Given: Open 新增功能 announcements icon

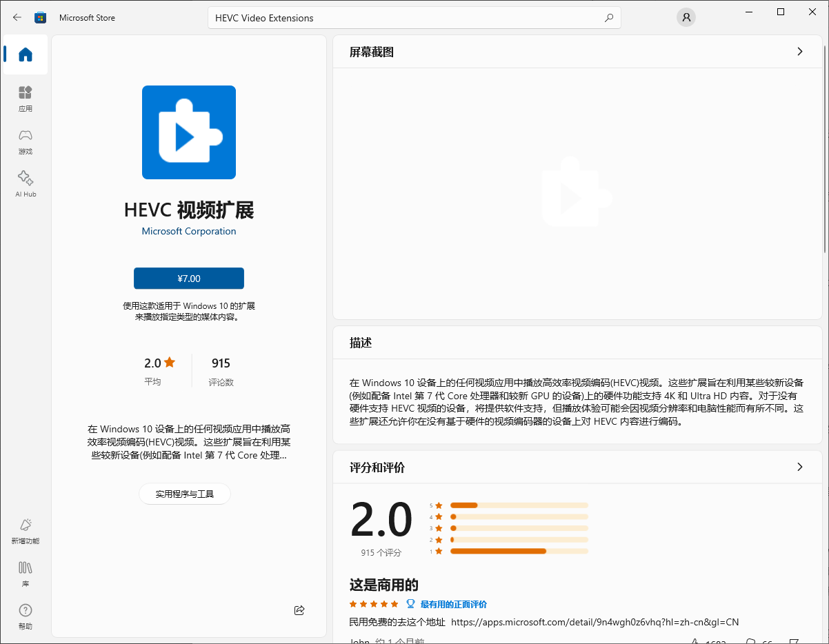Looking at the screenshot, I should [x=25, y=531].
